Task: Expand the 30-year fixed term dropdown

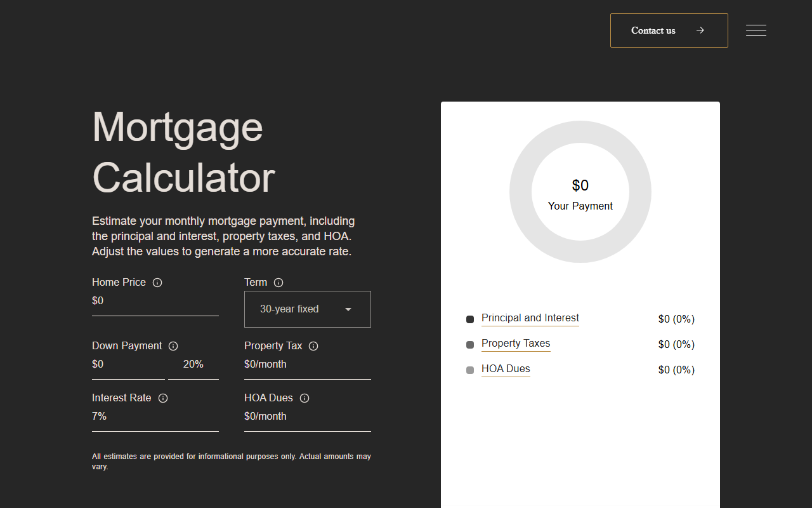Action: 308,309
